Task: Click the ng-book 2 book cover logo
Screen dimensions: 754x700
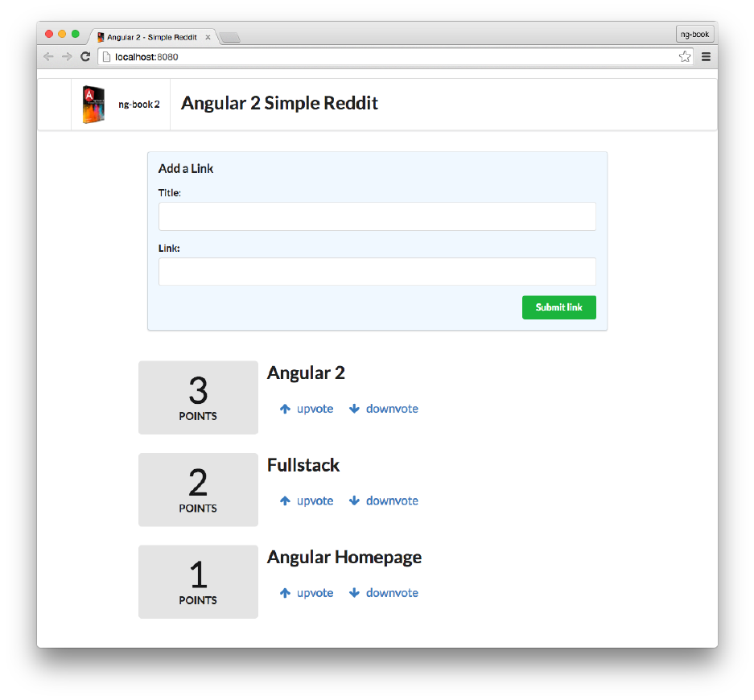Action: pos(93,105)
